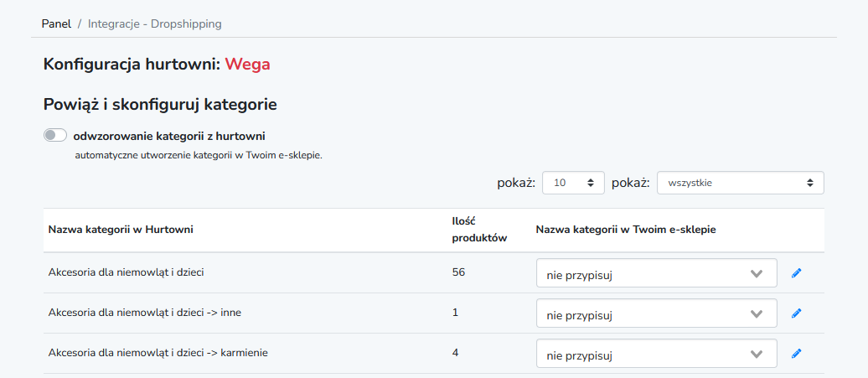Open the 'wszystkie' filter dropdown
The width and height of the screenshot is (868, 378).
pos(740,183)
